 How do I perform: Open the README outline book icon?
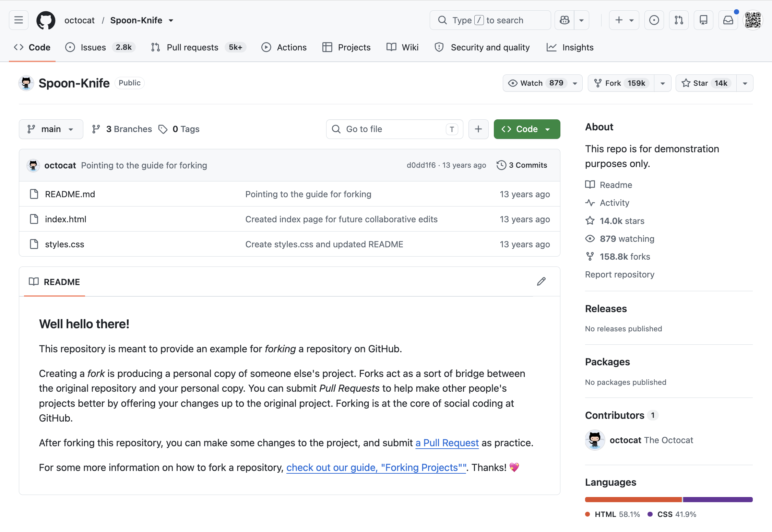[34, 282]
